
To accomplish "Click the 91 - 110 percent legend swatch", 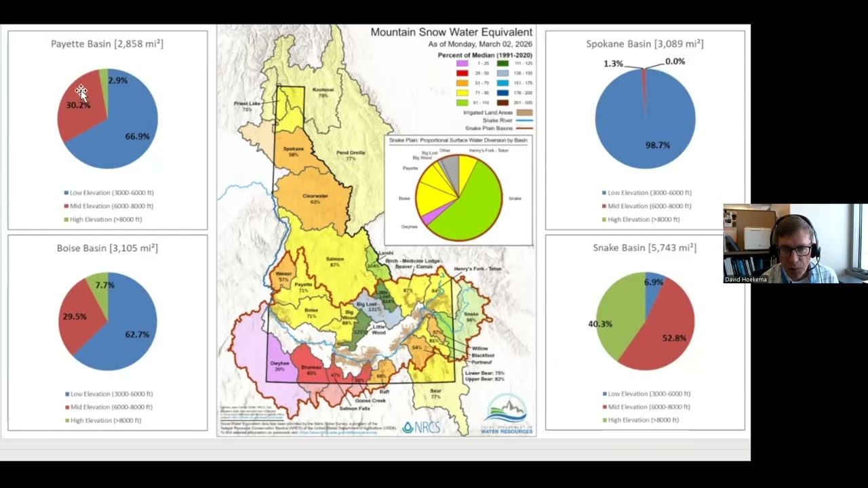I will [462, 102].
